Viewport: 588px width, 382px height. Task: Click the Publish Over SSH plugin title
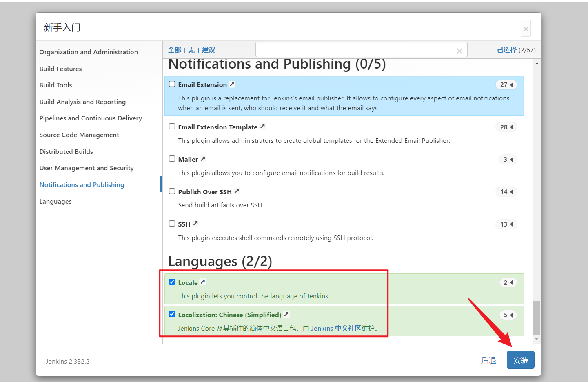pyautogui.click(x=205, y=192)
